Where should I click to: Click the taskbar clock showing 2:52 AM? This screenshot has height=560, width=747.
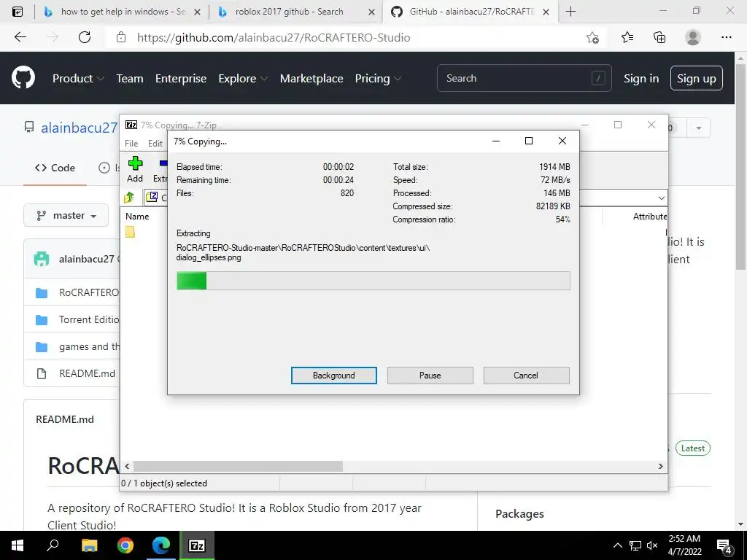[684, 545]
